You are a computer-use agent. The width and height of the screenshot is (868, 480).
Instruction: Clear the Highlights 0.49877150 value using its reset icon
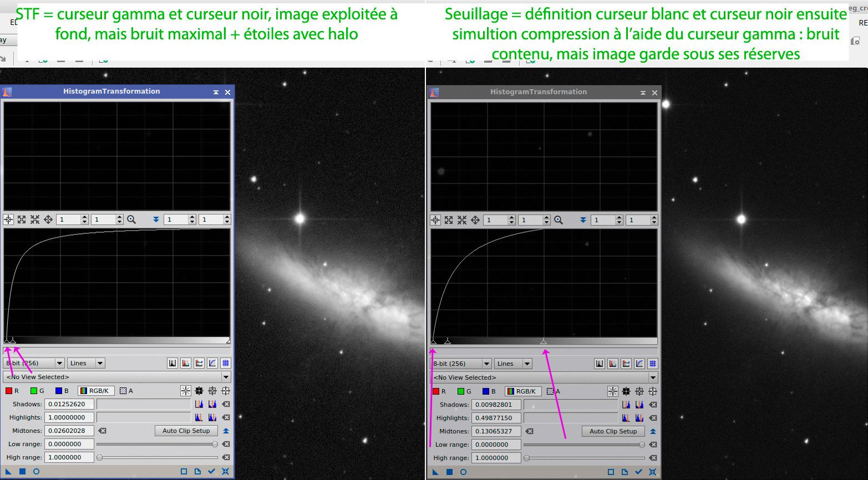(x=653, y=418)
